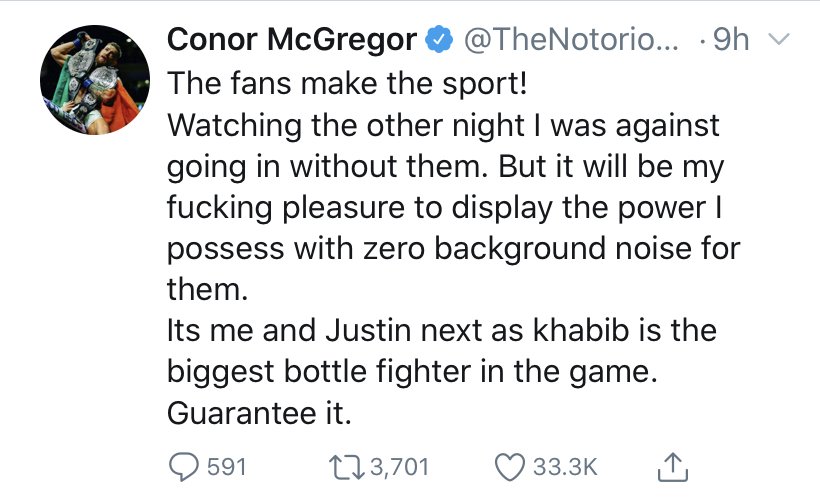
Task: Open the Conor McGregor display name
Action: [291, 41]
